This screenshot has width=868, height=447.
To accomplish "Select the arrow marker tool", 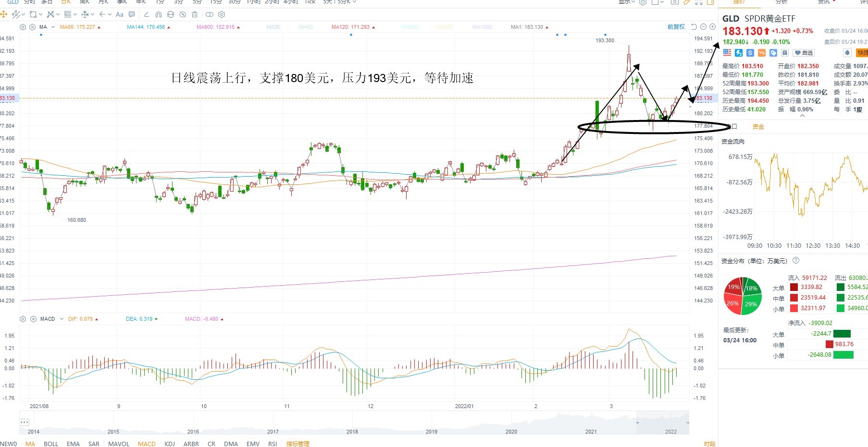I will click(x=102, y=14).
